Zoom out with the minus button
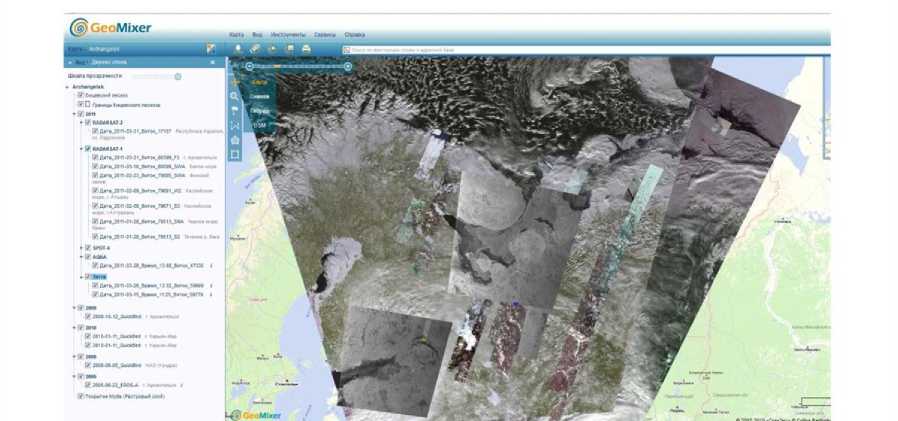The height and width of the screenshot is (421, 898). tap(249, 66)
